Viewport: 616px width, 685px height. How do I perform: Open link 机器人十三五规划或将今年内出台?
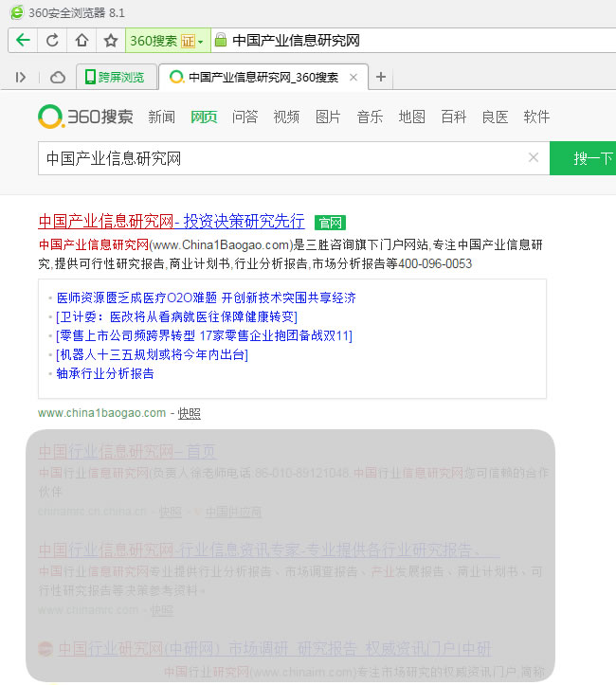coord(152,354)
